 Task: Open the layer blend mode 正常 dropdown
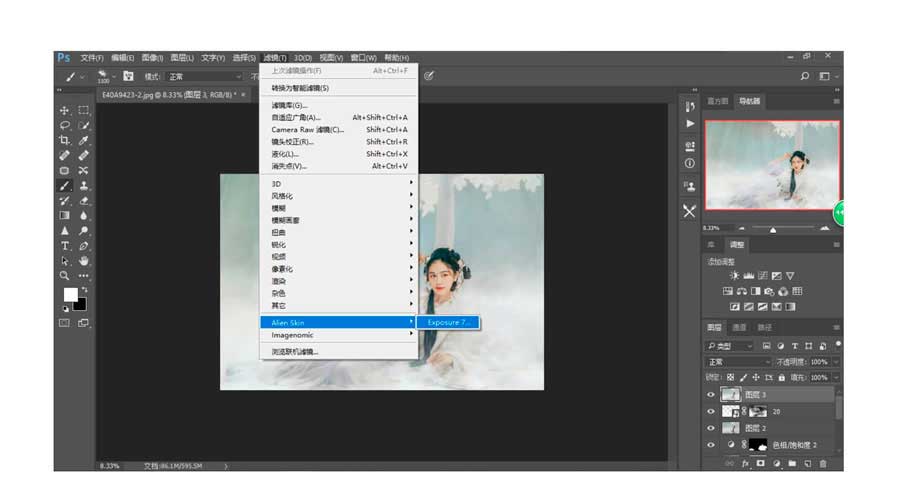tap(738, 361)
